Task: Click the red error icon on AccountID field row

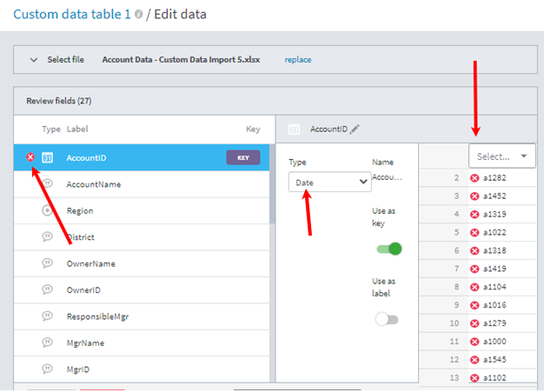Action: (30, 157)
